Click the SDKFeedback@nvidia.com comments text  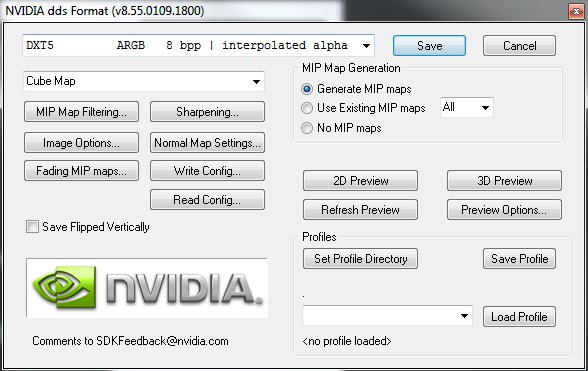(130, 341)
